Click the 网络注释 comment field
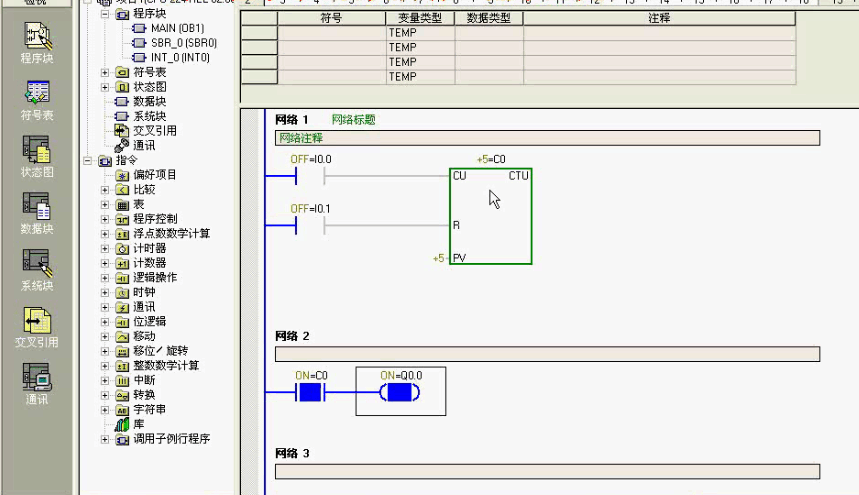This screenshot has width=859, height=495. click(547, 138)
